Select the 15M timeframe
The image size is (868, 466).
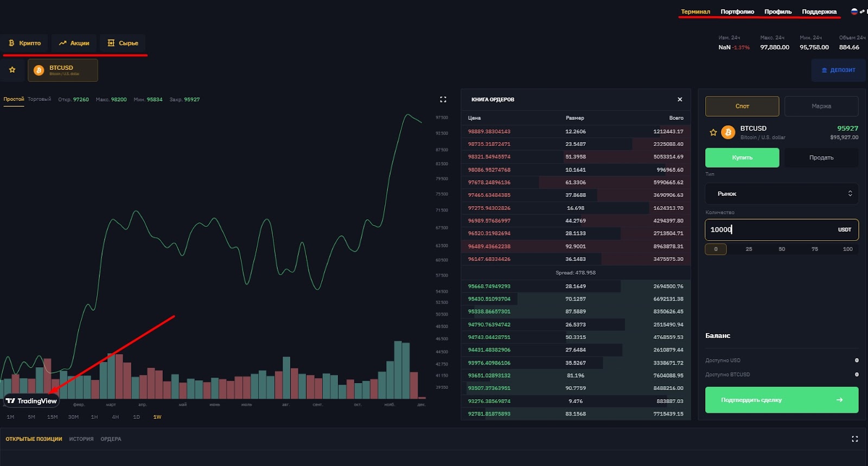point(52,417)
